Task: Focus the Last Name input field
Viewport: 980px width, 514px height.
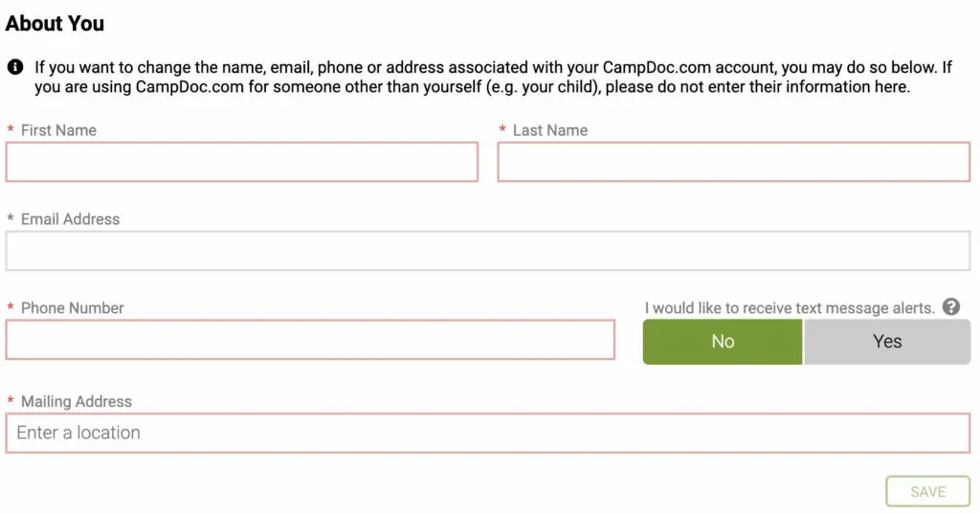Action: [733, 162]
